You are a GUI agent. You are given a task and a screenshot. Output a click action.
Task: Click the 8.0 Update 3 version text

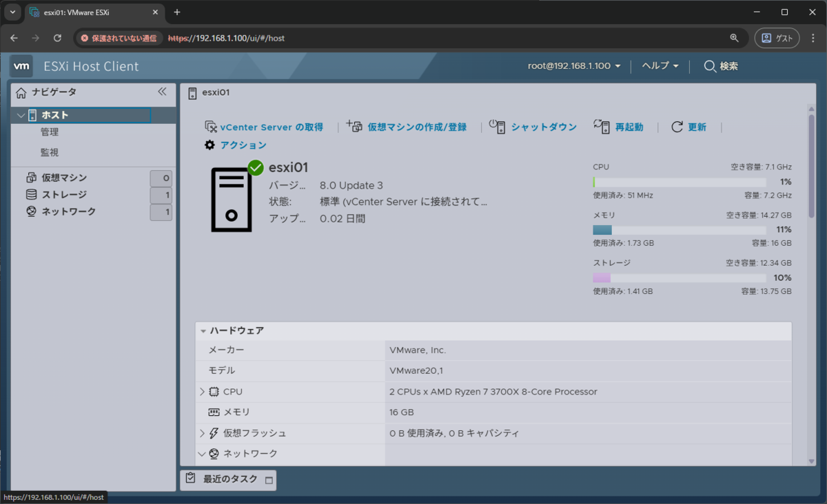click(351, 185)
